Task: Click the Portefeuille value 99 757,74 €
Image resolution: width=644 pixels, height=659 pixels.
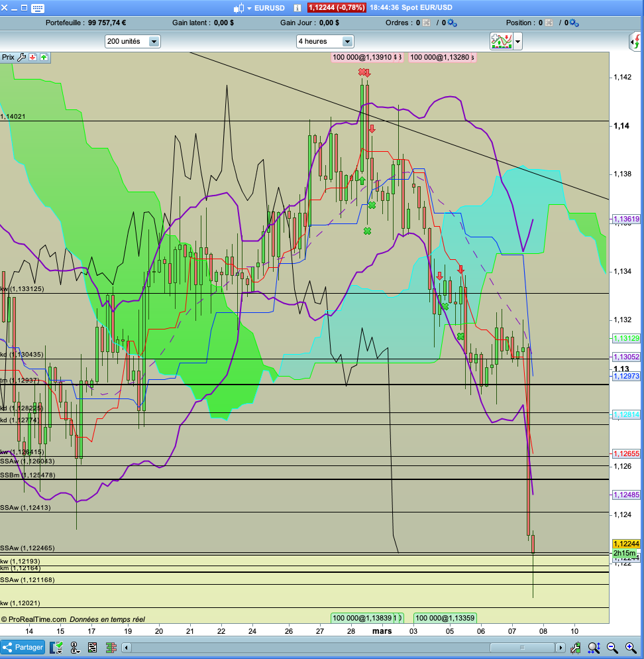Action: [107, 23]
